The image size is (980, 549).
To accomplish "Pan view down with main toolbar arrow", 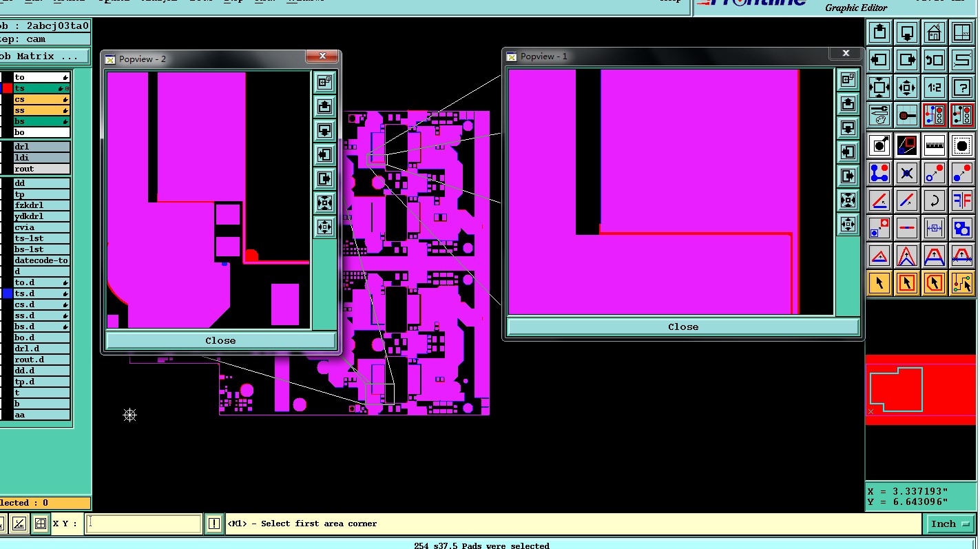I will (907, 32).
